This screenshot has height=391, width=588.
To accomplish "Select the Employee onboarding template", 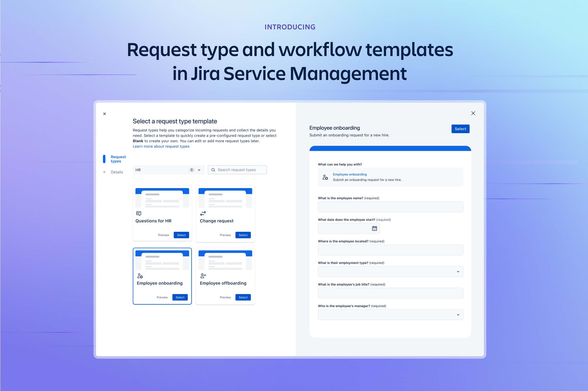I will coord(180,297).
